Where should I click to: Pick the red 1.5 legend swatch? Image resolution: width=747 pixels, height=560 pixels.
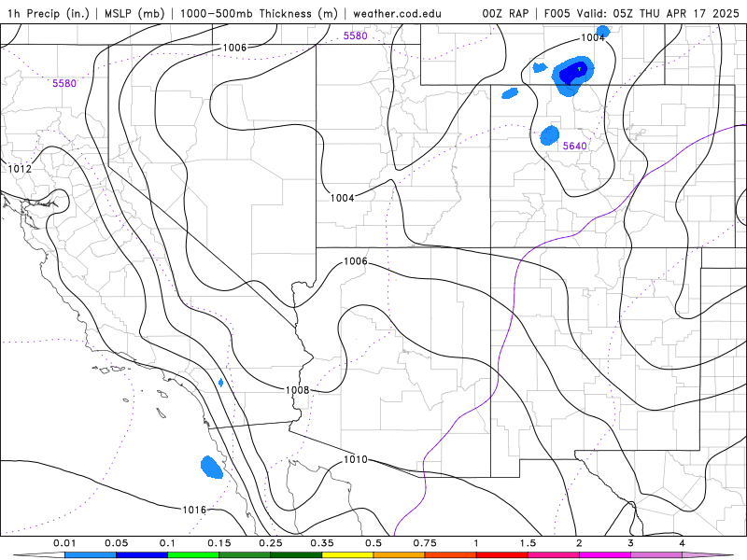(502, 554)
